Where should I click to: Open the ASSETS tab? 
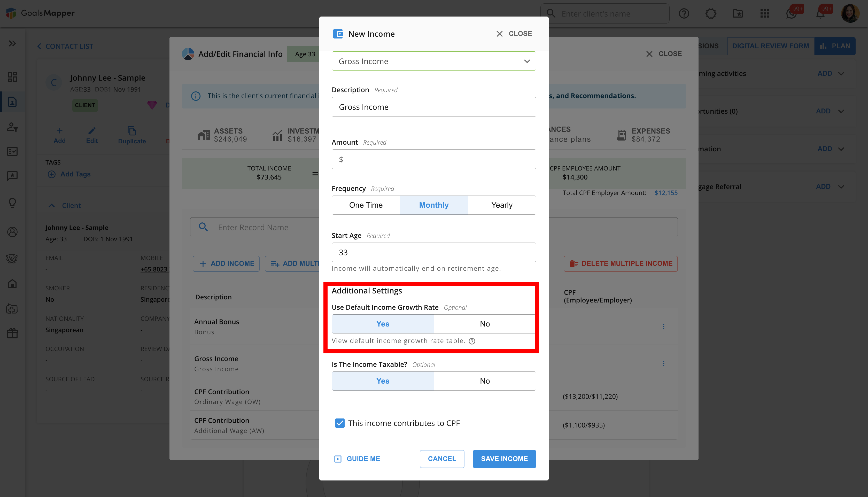222,135
